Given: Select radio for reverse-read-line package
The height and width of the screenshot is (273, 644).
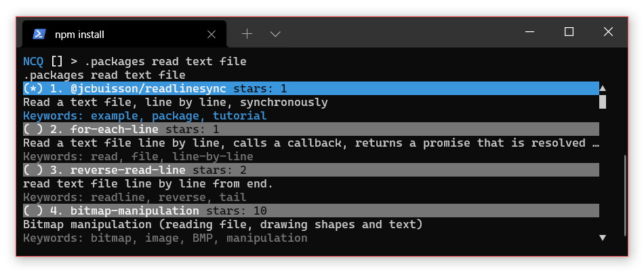Looking at the screenshot, I should pyautogui.click(x=33, y=170).
